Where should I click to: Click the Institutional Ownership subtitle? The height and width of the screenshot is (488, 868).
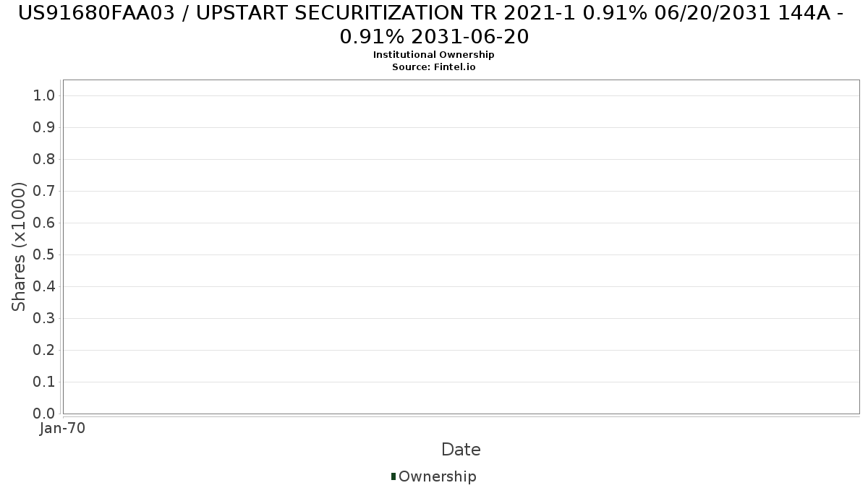pos(434,55)
